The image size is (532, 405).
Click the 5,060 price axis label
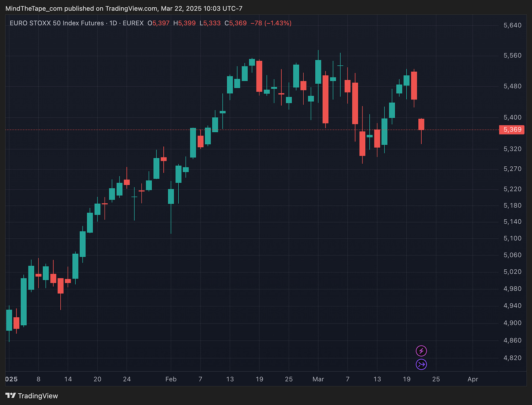coord(512,255)
